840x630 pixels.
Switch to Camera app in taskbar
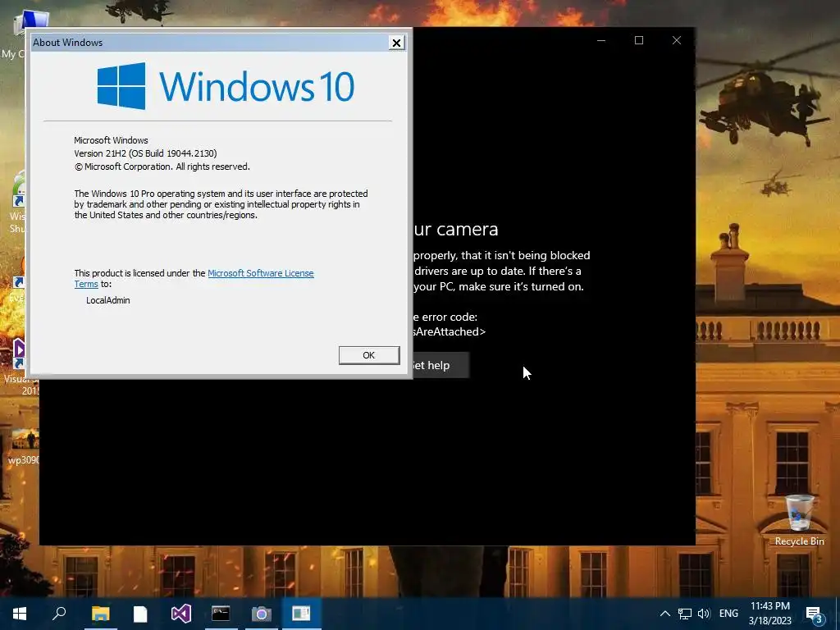(x=261, y=614)
